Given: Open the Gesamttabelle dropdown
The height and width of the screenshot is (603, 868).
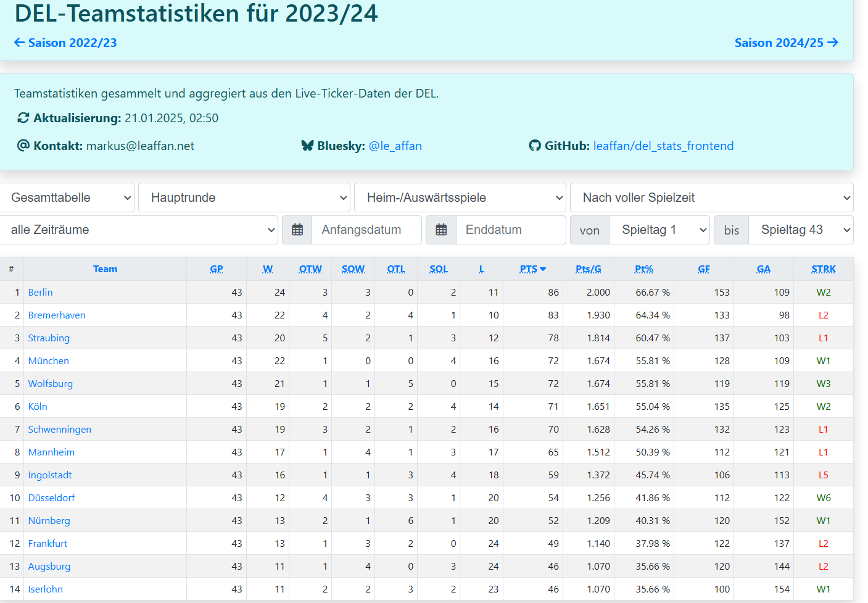Looking at the screenshot, I should 67,198.
